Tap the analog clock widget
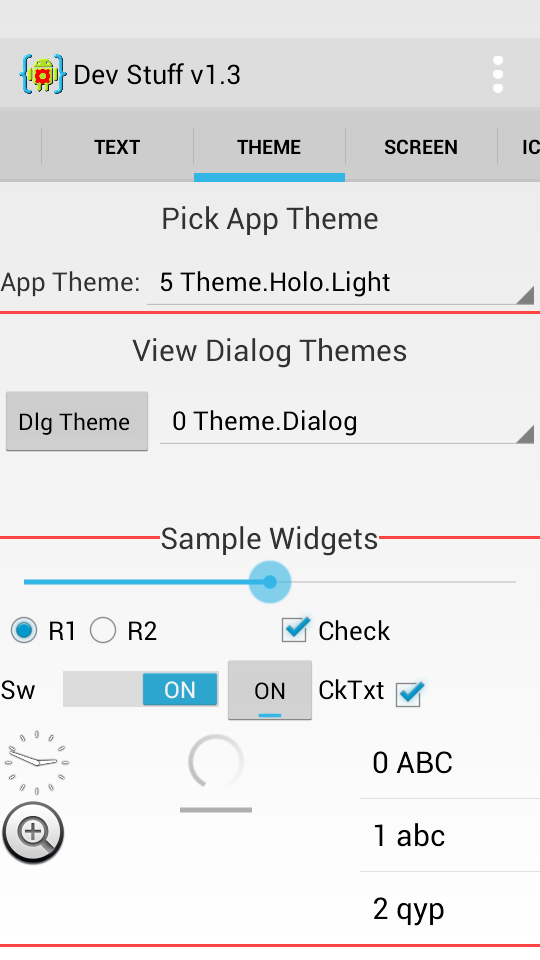The image size is (540, 960). 37,762
